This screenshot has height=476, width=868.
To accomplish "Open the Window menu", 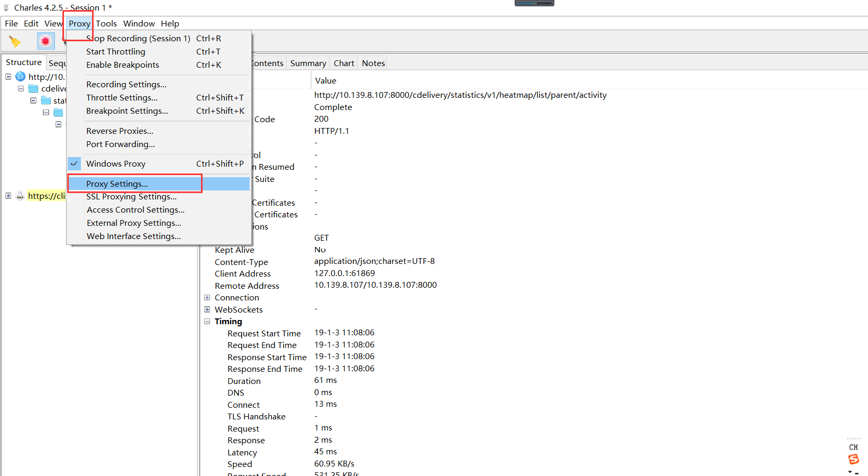I will (139, 23).
